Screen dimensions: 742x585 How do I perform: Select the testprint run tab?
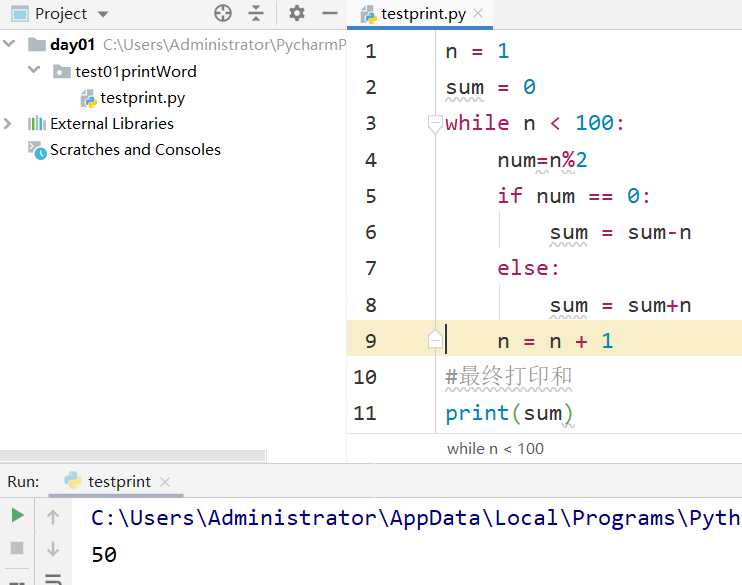click(x=119, y=481)
